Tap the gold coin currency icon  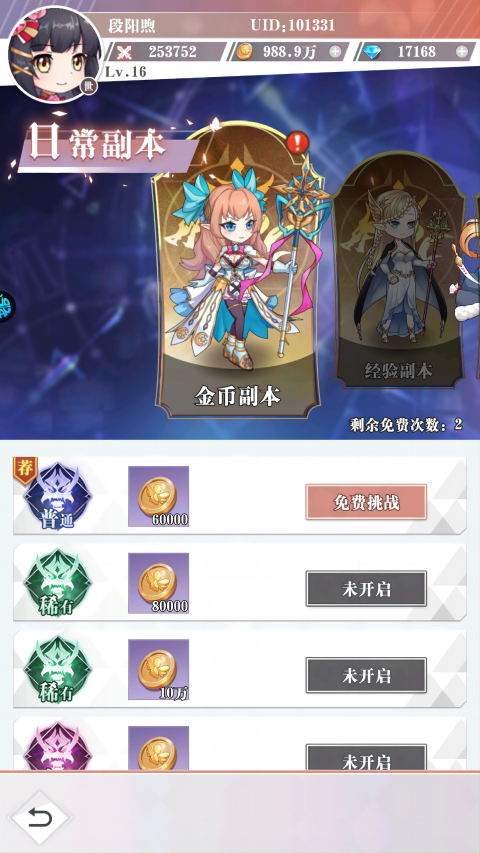(245, 52)
